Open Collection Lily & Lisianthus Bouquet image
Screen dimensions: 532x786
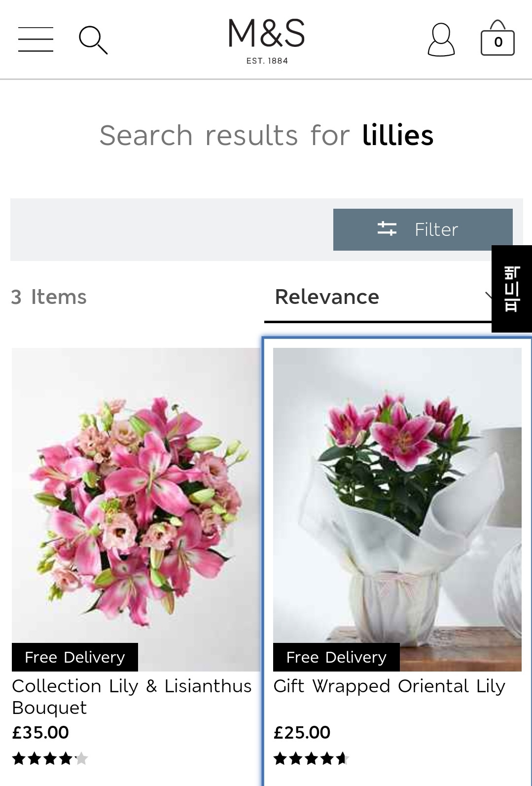pos(136,509)
